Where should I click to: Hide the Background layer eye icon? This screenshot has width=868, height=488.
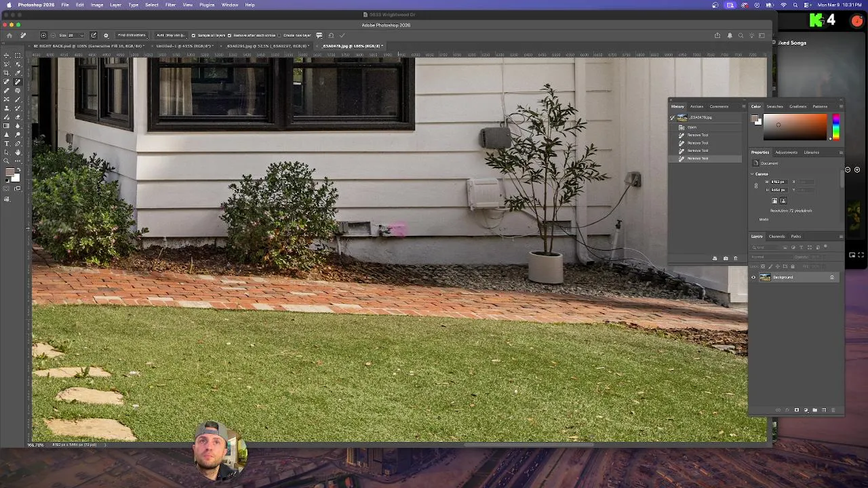click(753, 277)
